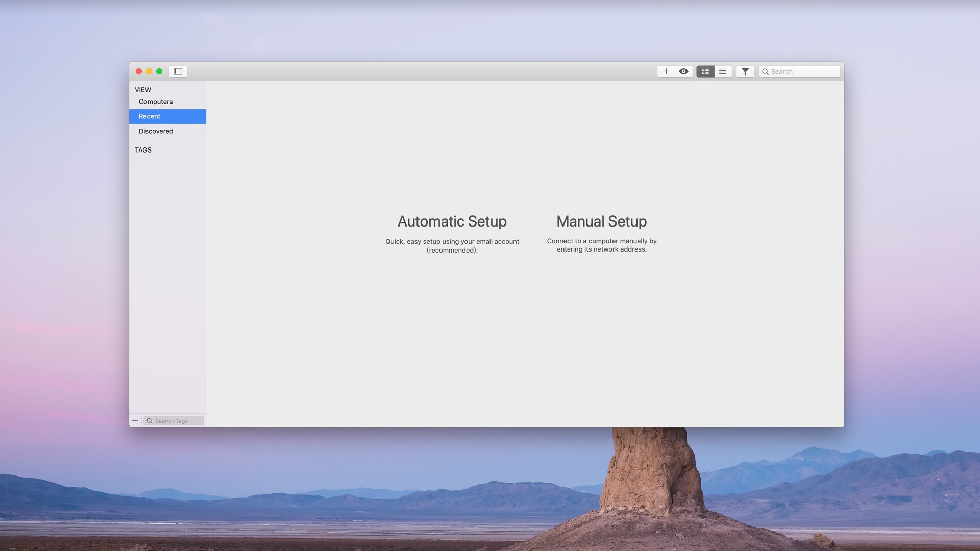
Task: Select the list view icon
Action: [x=723, y=70]
